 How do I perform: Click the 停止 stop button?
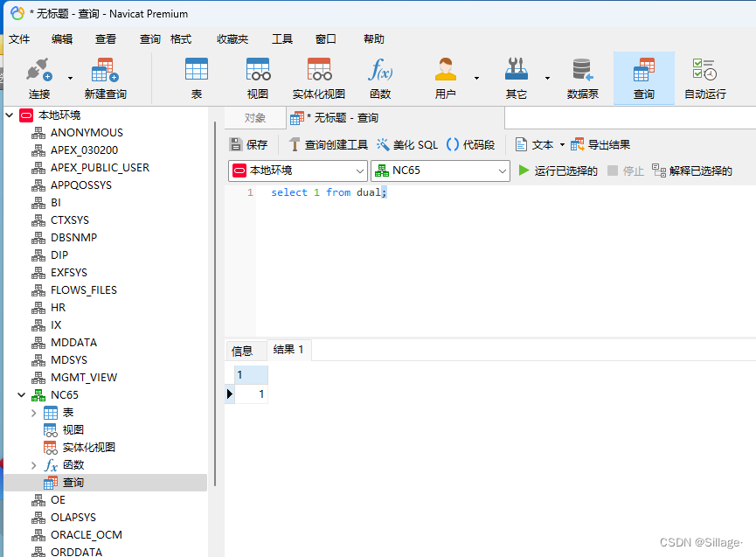pos(626,171)
